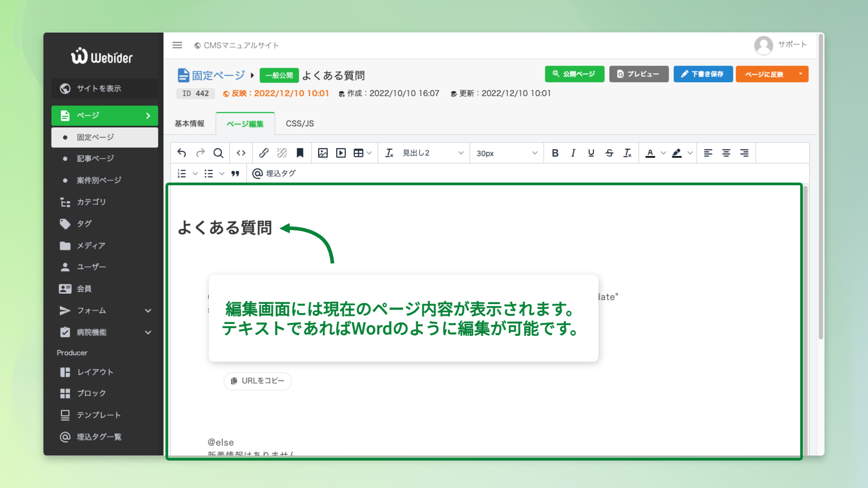Toggle bold formatting

click(555, 153)
